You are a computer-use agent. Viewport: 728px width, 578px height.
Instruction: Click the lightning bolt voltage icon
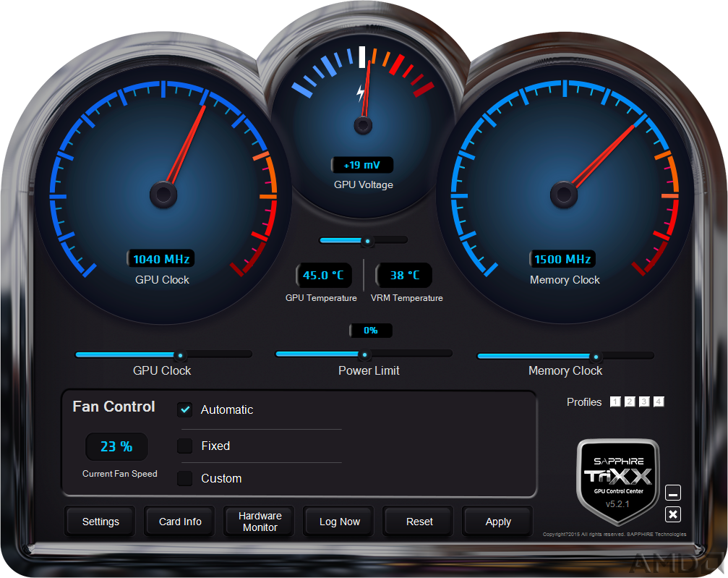point(361,93)
